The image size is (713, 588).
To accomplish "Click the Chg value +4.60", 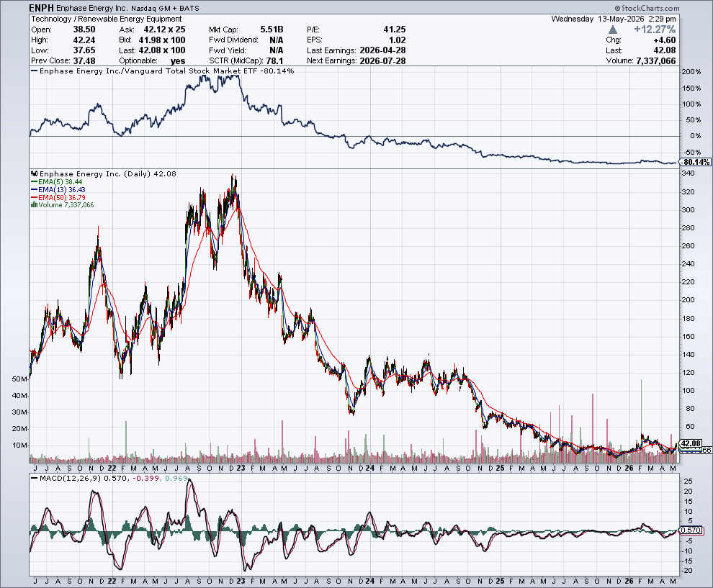I will tap(664, 40).
